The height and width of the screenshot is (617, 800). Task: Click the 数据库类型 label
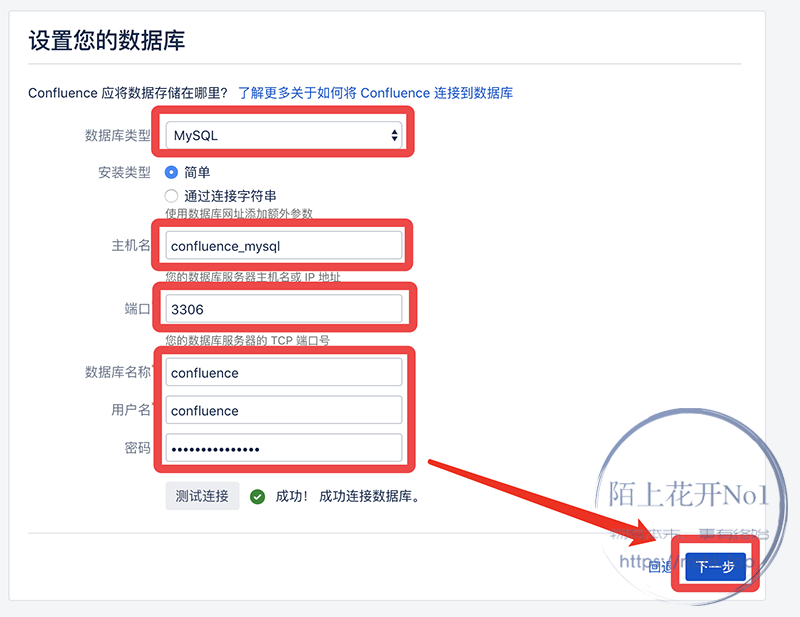118,135
